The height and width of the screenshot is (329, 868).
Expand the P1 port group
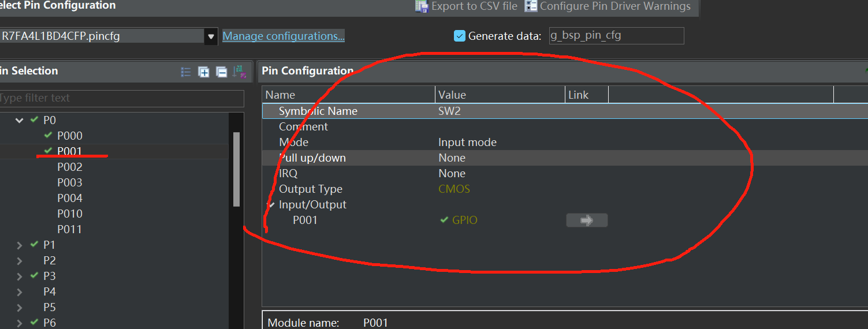(20, 245)
